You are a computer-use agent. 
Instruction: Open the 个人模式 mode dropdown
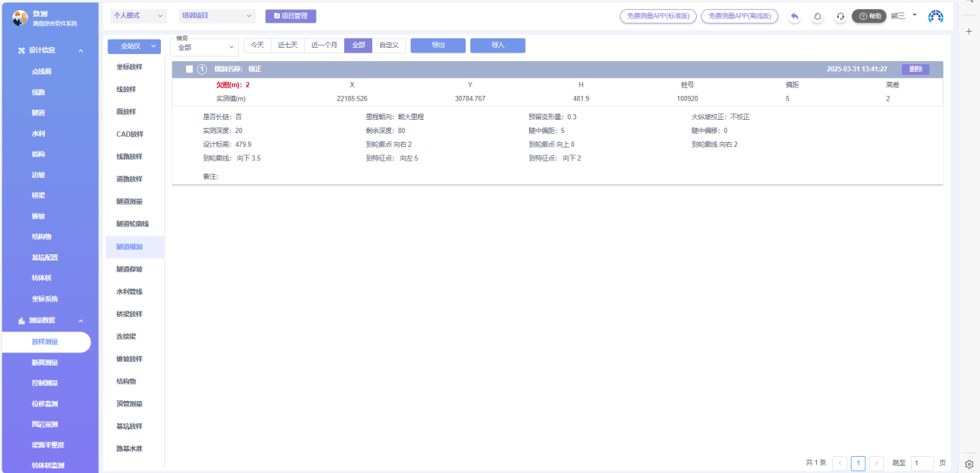click(x=138, y=15)
